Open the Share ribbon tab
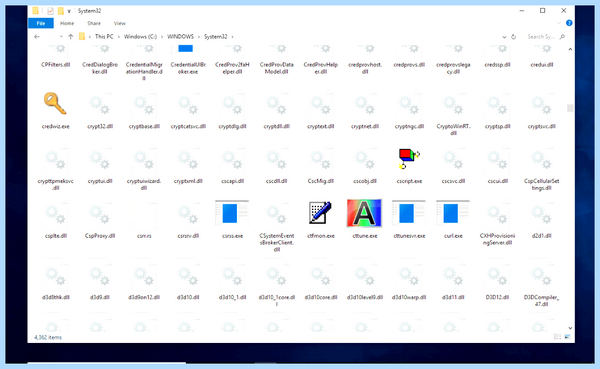This screenshot has width=600, height=369. pyautogui.click(x=94, y=23)
